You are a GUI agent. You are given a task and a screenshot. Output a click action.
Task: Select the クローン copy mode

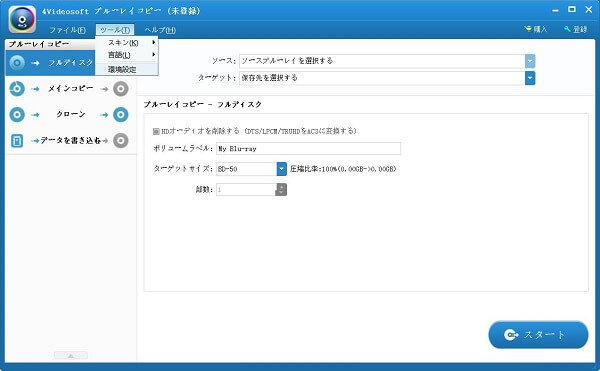[71, 114]
